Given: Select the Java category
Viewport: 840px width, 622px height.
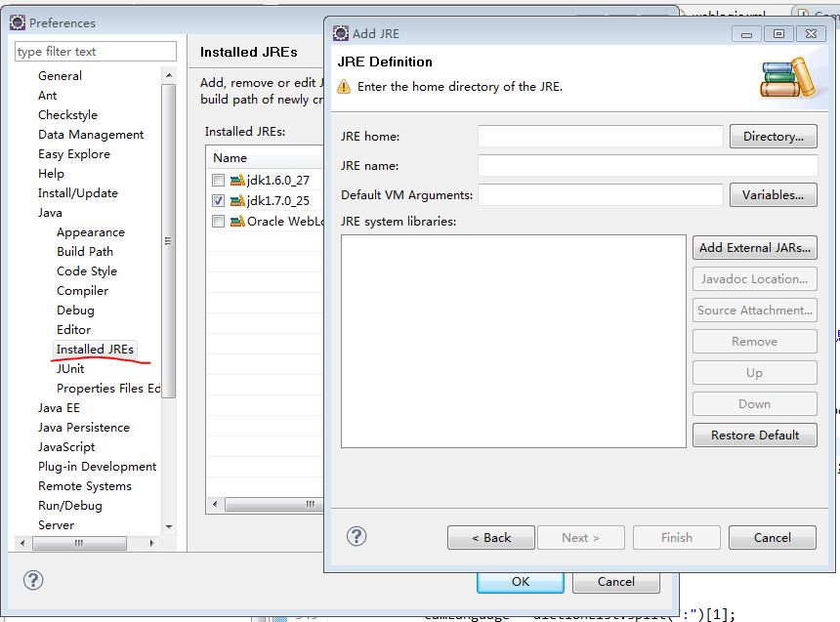Looking at the screenshot, I should pyautogui.click(x=51, y=213).
